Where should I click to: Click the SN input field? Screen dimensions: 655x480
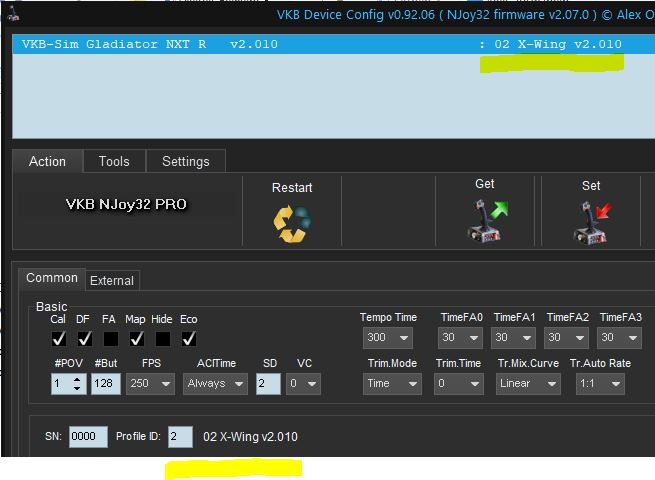(x=88, y=437)
